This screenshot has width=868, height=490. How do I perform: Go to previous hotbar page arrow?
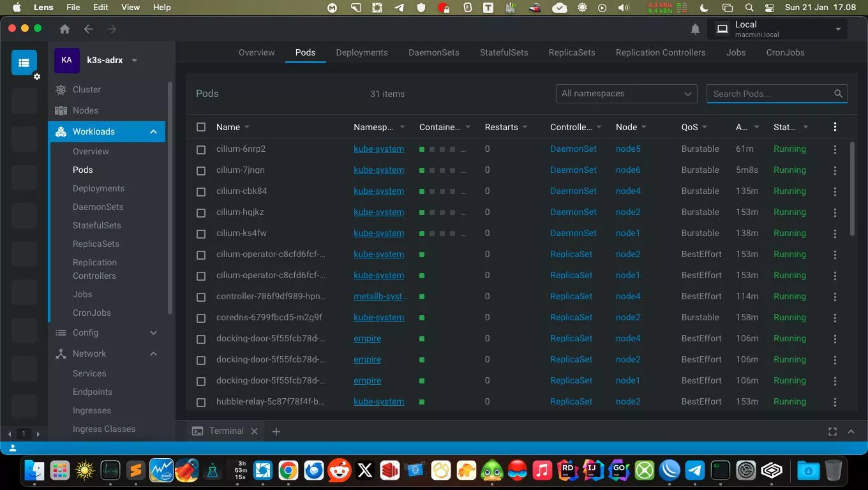point(10,434)
